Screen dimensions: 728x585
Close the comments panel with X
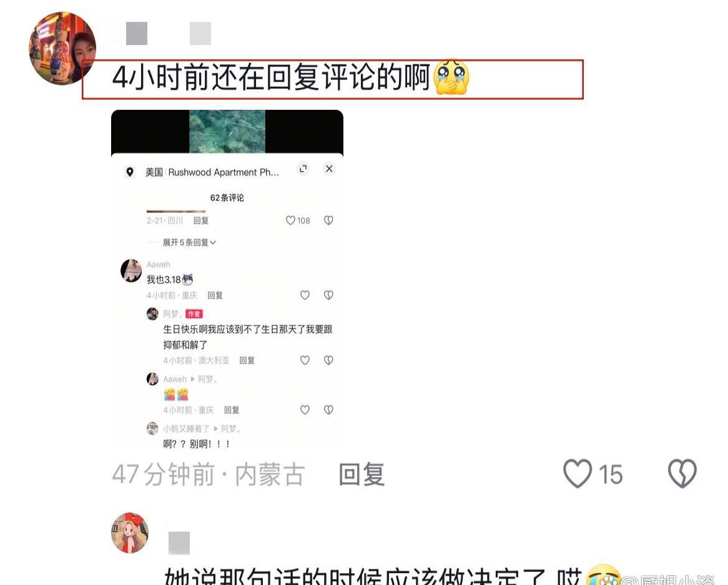(329, 169)
